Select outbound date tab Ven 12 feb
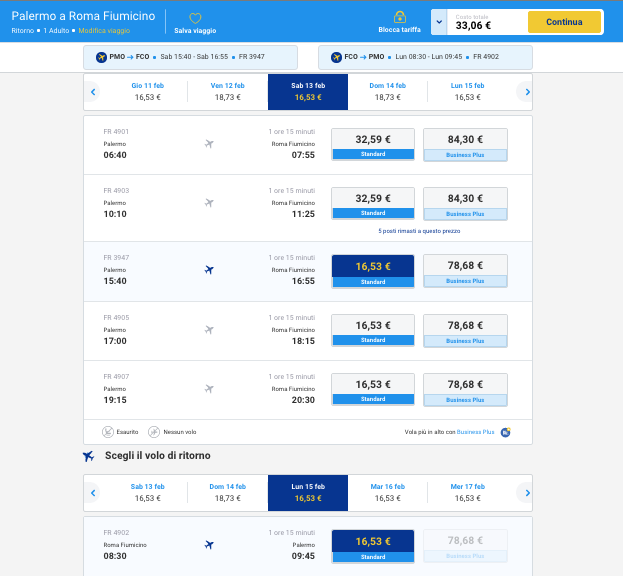This screenshot has width=623, height=576. tap(228, 92)
